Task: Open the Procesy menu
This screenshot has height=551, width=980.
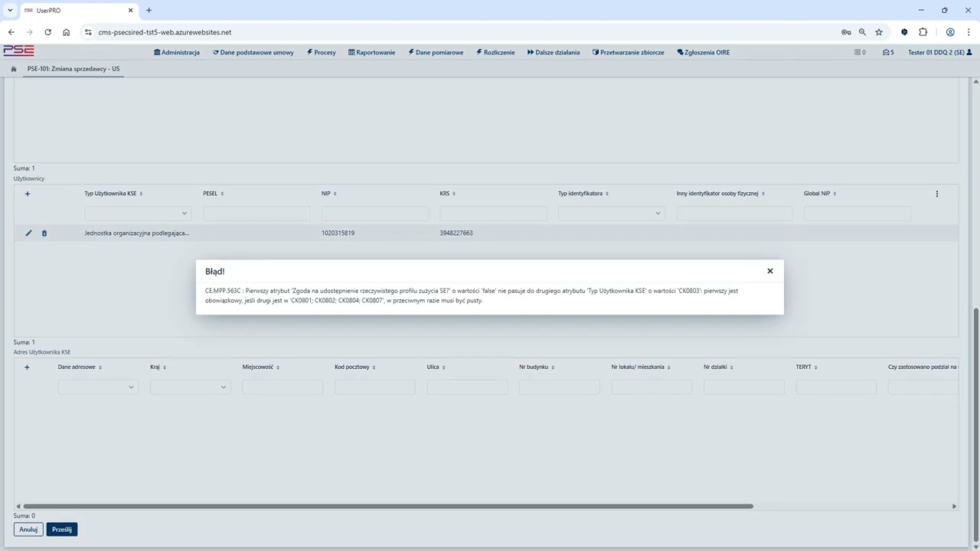Action: click(x=322, y=53)
